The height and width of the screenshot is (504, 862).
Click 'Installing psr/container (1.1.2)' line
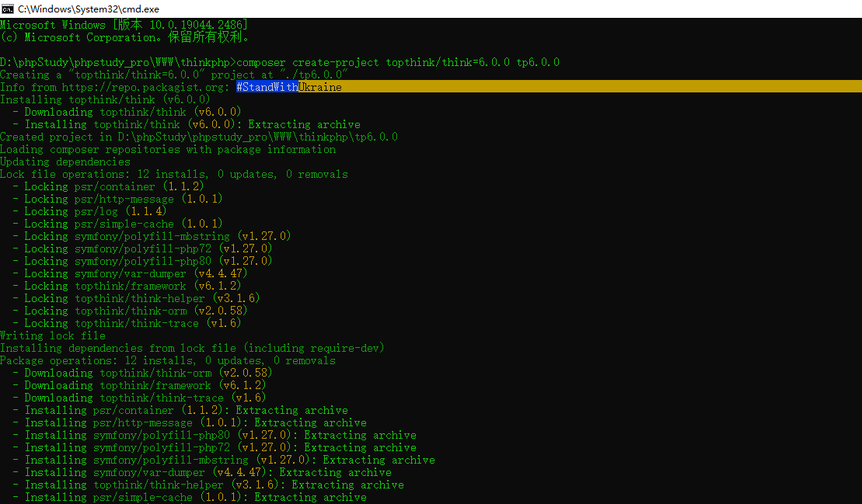(x=180, y=410)
